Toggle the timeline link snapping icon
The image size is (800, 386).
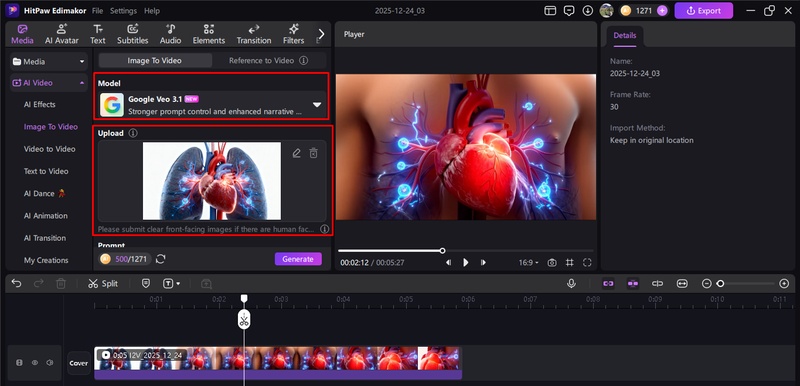pyautogui.click(x=608, y=284)
